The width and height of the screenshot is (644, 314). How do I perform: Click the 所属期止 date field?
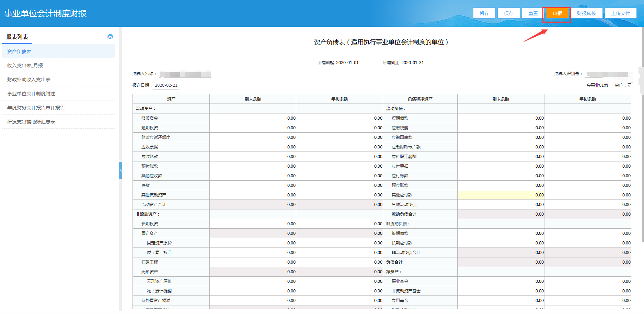tap(423, 63)
